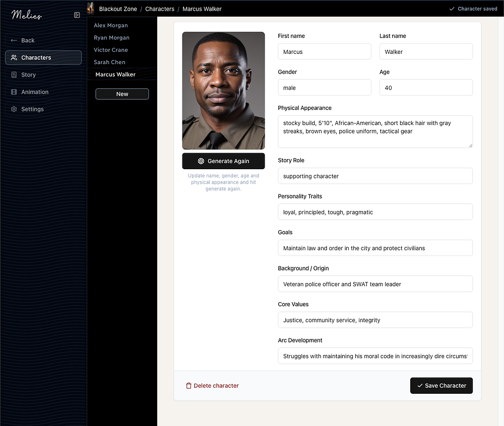Click the Age input field
Viewport: 504px width, 426px height.
click(x=425, y=88)
